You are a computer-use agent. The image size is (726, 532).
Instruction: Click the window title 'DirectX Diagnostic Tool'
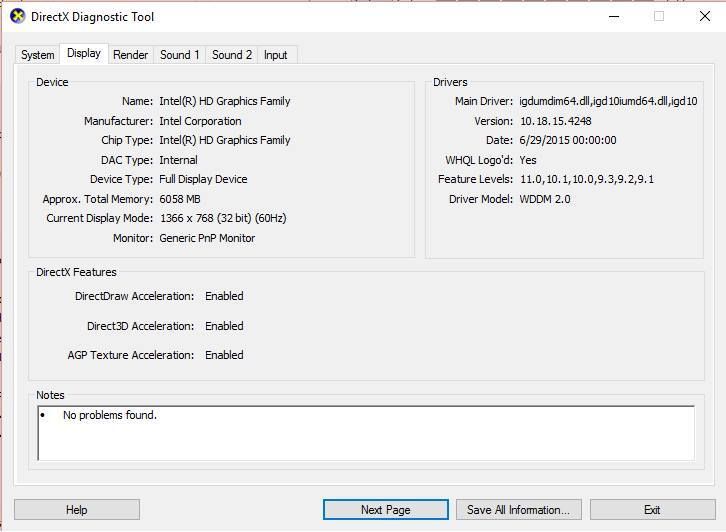pyautogui.click(x=92, y=17)
